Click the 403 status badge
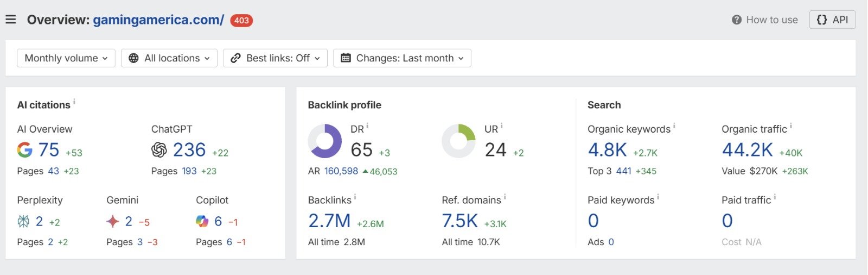868x275 pixels. click(241, 21)
